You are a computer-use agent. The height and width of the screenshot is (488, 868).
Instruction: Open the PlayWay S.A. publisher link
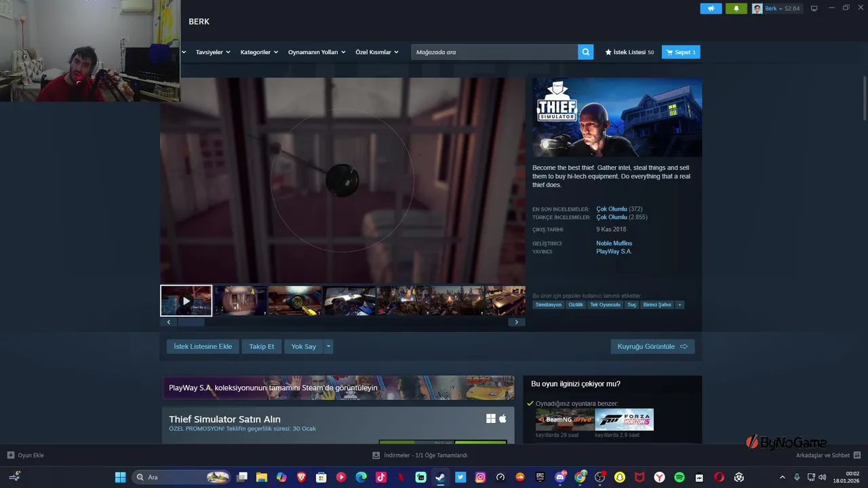pyautogui.click(x=614, y=251)
